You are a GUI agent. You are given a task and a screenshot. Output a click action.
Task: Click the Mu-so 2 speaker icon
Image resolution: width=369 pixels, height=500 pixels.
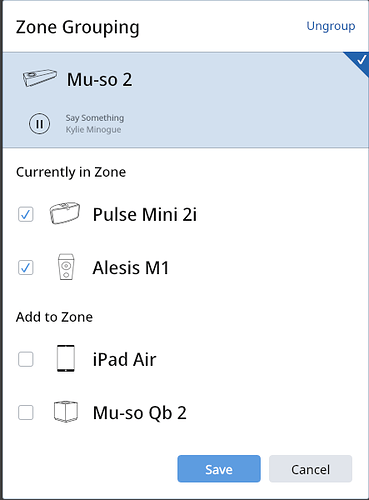point(39,78)
